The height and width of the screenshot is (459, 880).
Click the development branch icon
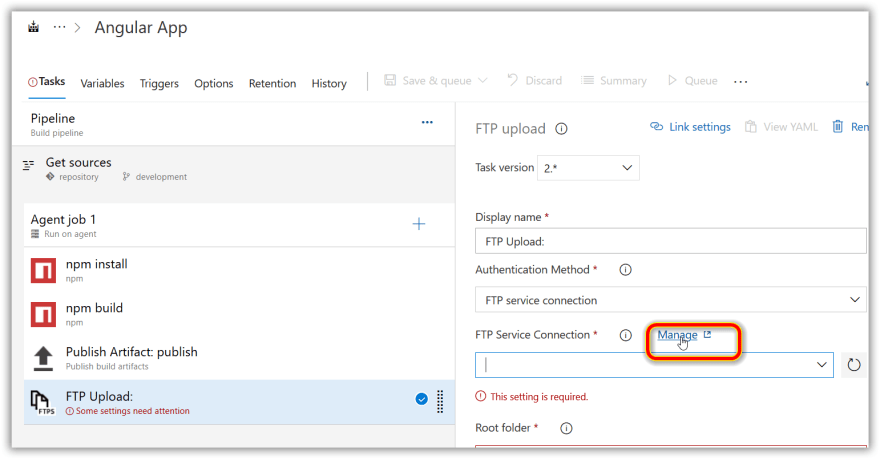(x=126, y=177)
